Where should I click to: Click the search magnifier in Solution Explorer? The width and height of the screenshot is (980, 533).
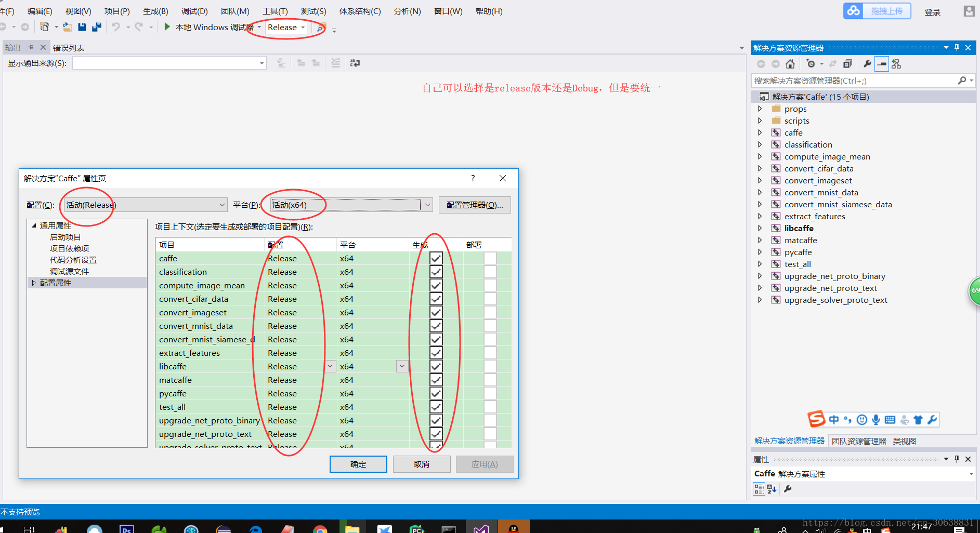[x=962, y=81]
